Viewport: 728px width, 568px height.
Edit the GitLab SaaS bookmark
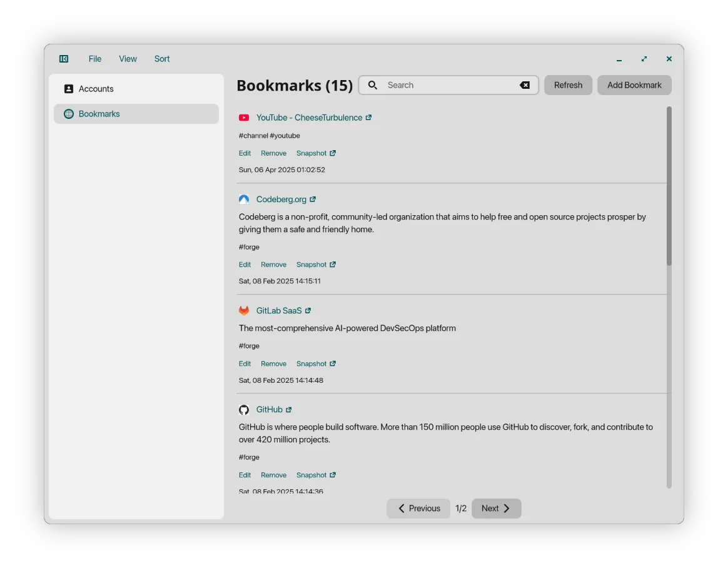click(x=245, y=363)
